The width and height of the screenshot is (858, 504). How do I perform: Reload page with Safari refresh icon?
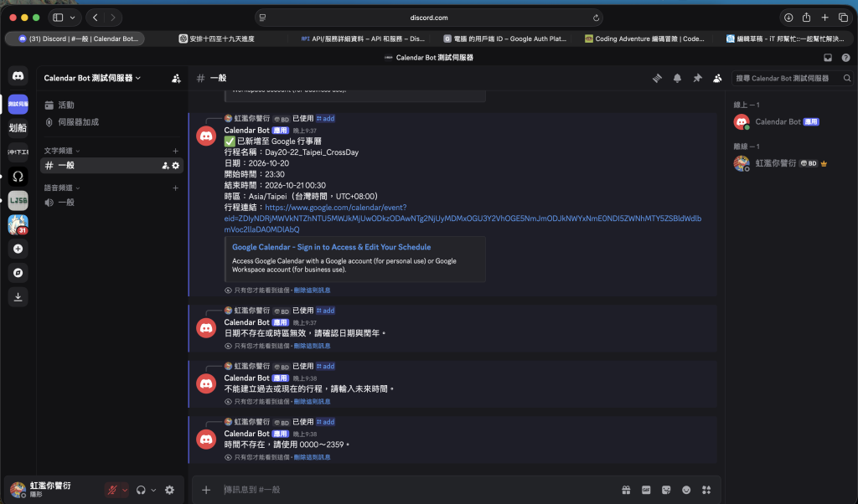pyautogui.click(x=596, y=18)
